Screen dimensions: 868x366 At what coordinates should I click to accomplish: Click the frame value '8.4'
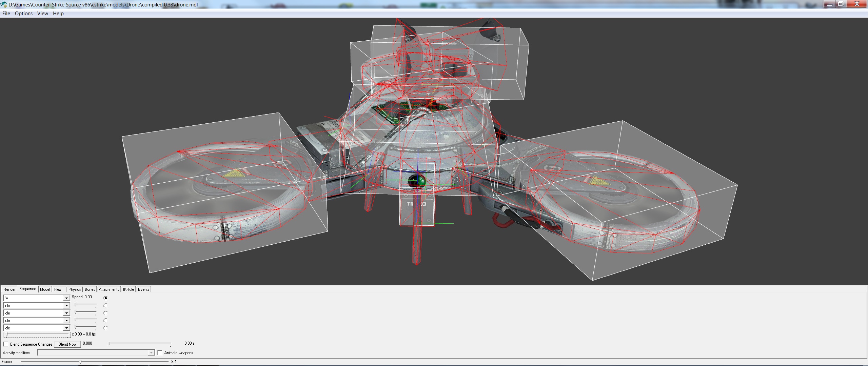174,362
